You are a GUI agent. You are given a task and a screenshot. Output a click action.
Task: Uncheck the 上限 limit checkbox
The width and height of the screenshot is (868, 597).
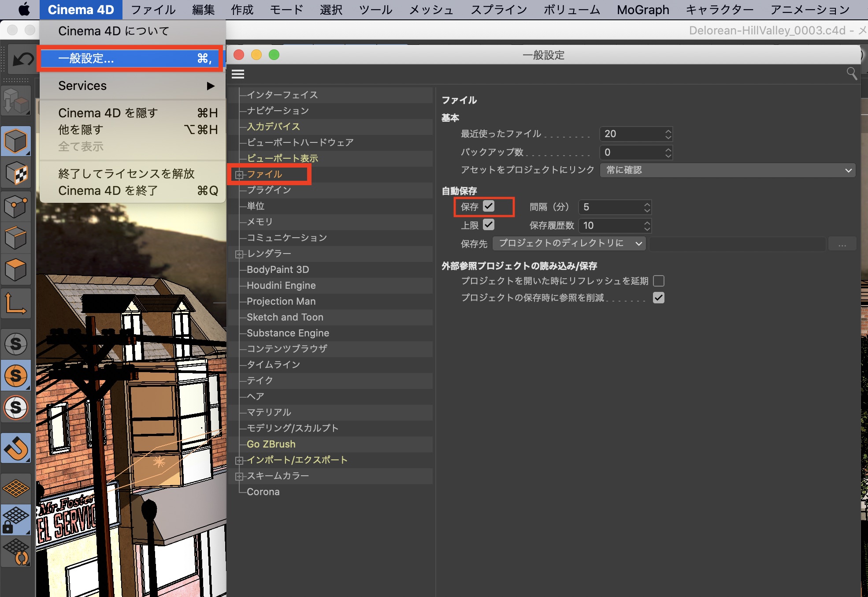coord(489,225)
